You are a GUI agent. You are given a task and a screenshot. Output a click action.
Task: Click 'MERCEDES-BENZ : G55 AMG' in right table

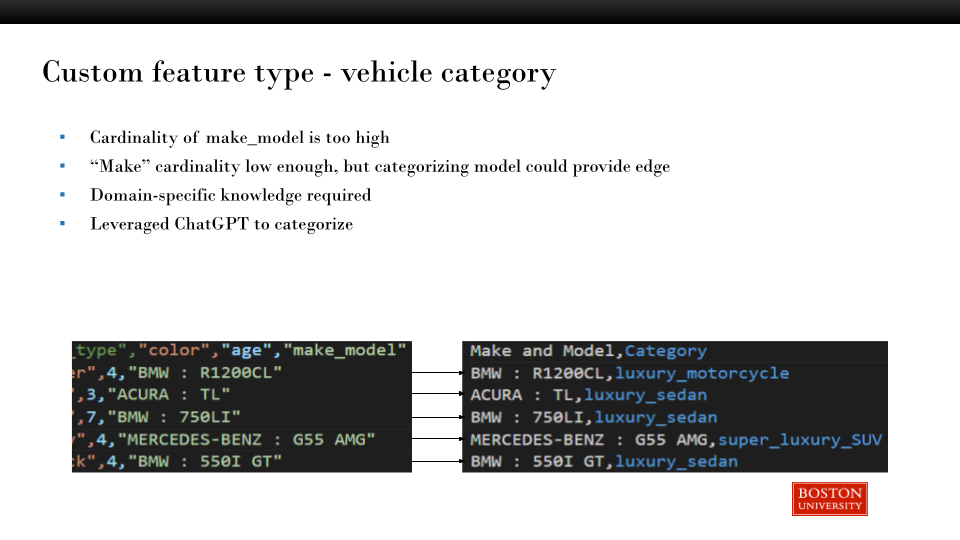pos(588,440)
